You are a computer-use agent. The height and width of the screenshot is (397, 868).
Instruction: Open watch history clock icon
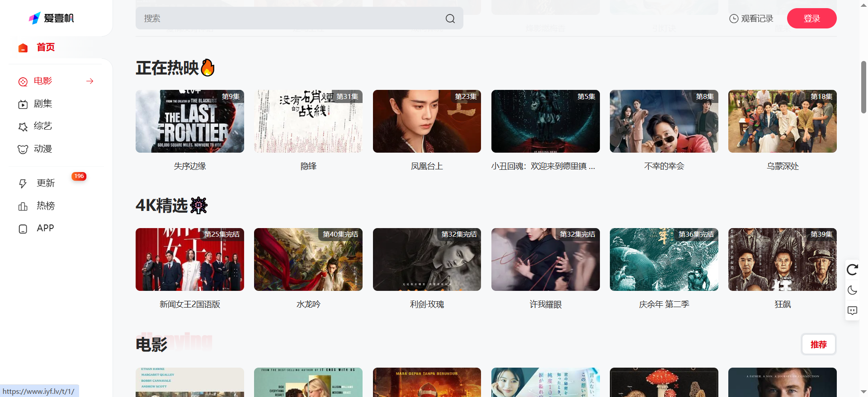pyautogui.click(x=734, y=19)
